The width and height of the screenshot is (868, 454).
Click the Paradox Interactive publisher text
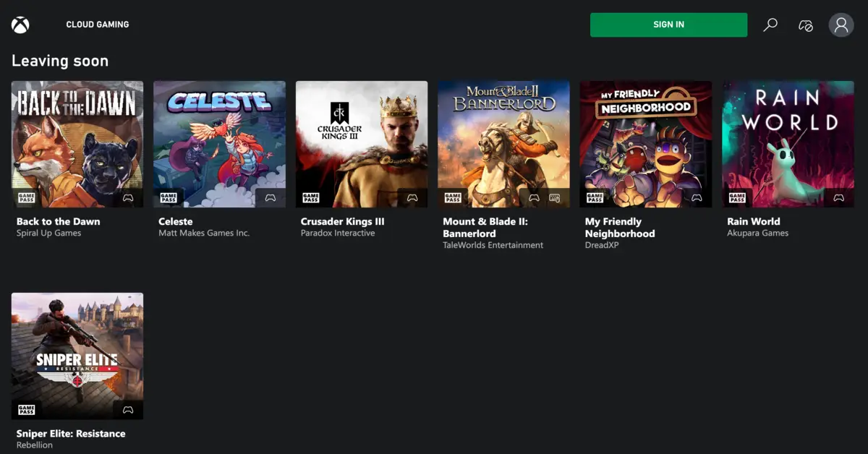pyautogui.click(x=338, y=234)
